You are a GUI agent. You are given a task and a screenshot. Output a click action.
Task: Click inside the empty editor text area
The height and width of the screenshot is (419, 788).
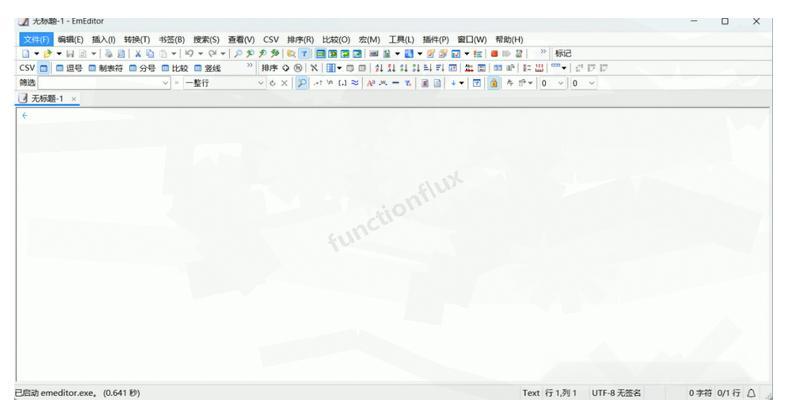coord(393,245)
